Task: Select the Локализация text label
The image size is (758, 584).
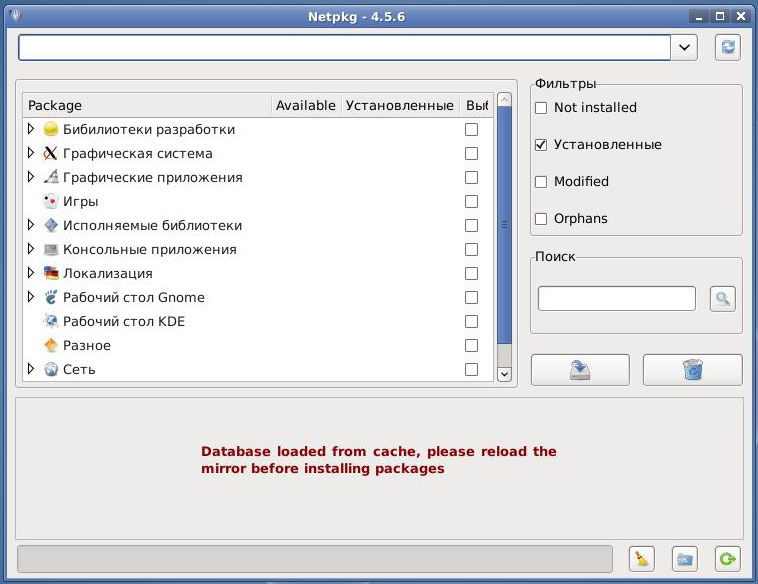Action: 108,274
